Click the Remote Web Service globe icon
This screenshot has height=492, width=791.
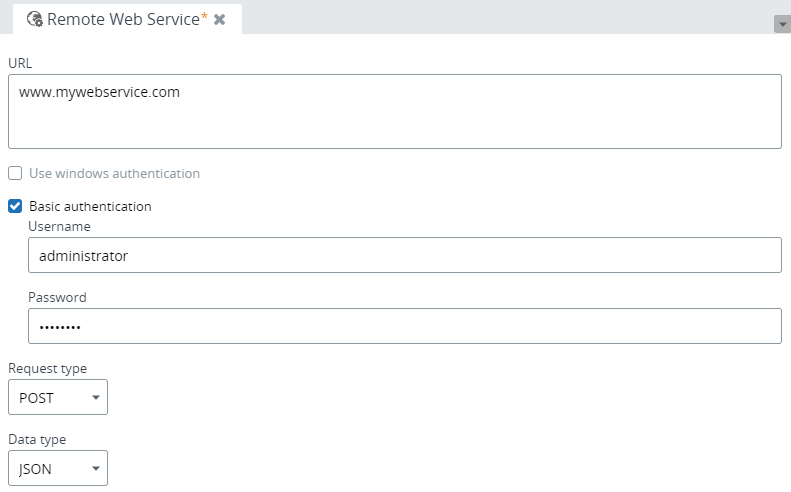pyautogui.click(x=35, y=19)
